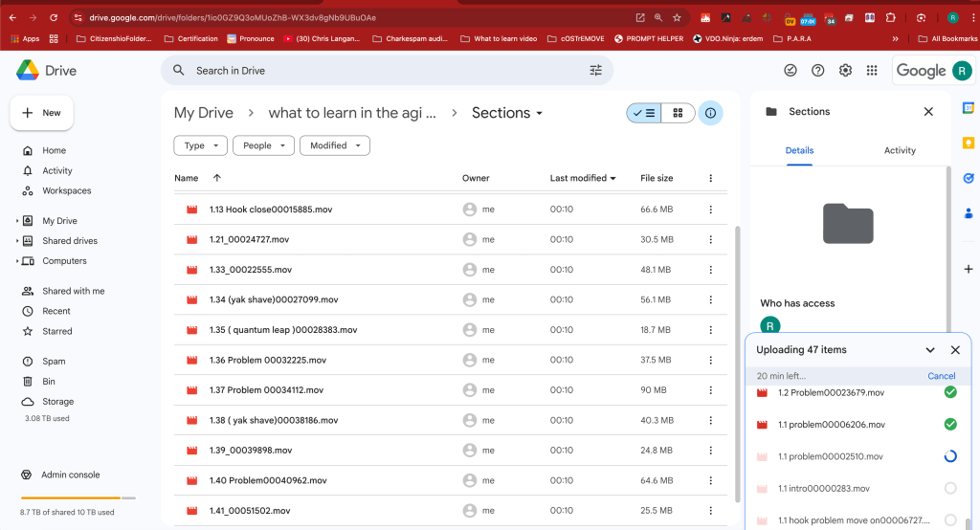
Task: Open the People filter dropdown
Action: (x=264, y=145)
